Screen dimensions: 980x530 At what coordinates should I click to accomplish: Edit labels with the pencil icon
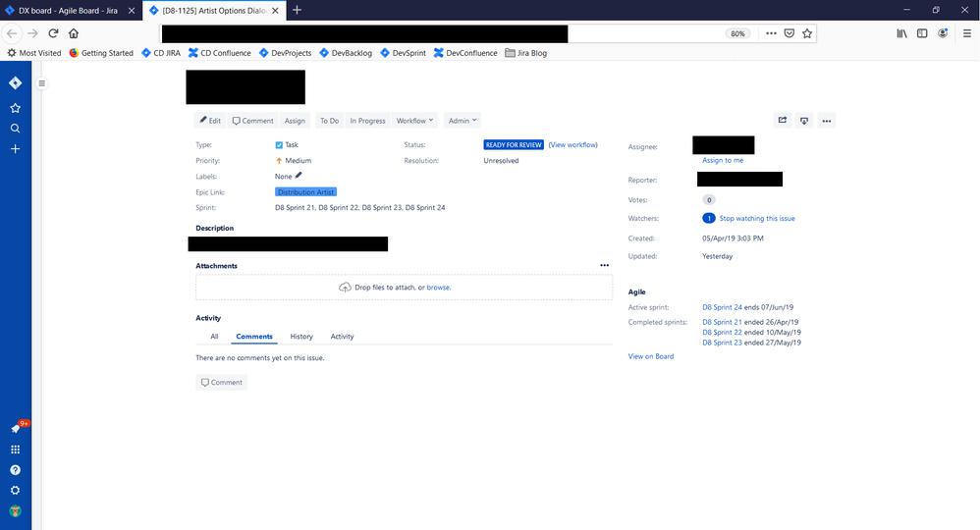tap(299, 176)
